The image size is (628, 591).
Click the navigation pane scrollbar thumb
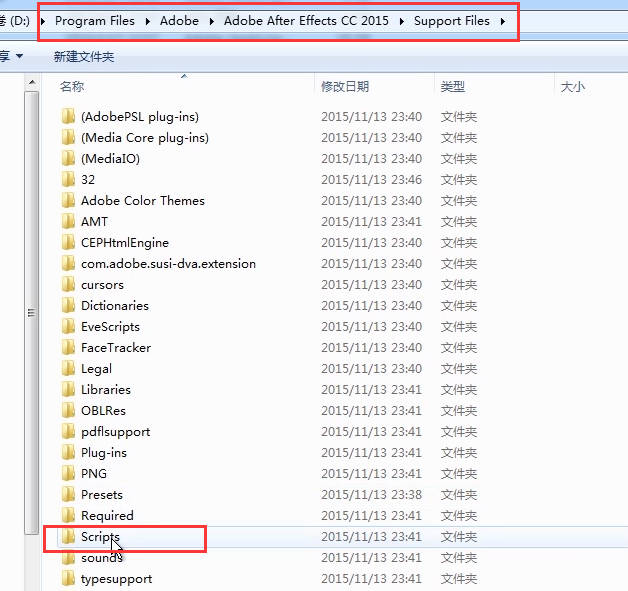coord(32,313)
